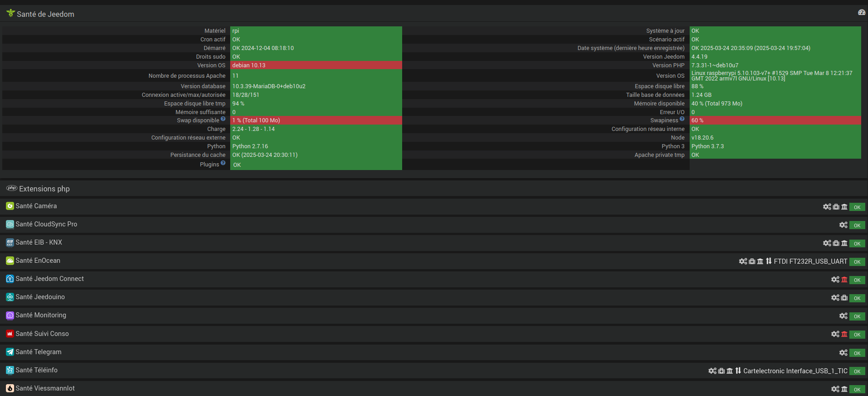Viewport: 868px width, 396px height.
Task: Open daemon building icon for Santé Viessmannlot
Action: [x=844, y=389]
